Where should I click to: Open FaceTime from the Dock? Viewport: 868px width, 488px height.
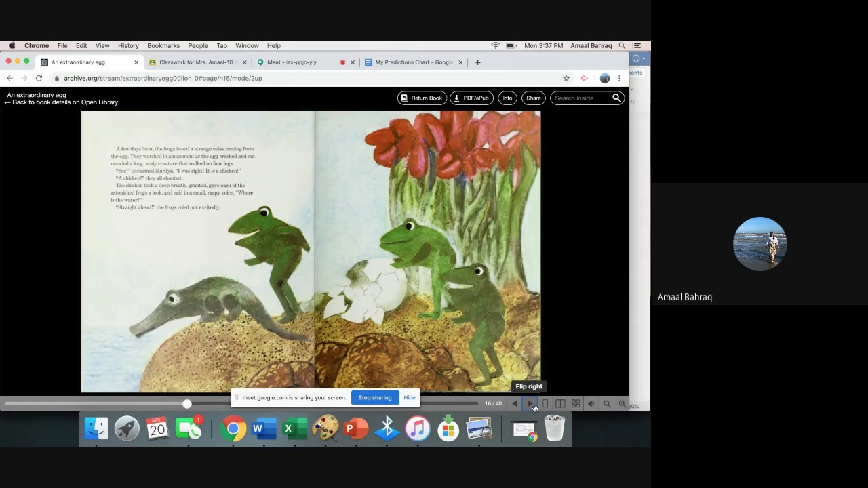tap(189, 429)
